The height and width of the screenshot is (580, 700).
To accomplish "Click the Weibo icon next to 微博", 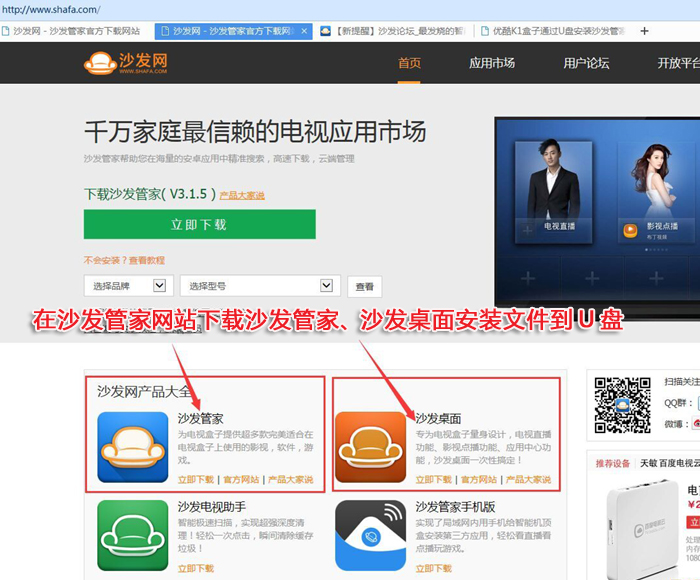I will [x=696, y=423].
